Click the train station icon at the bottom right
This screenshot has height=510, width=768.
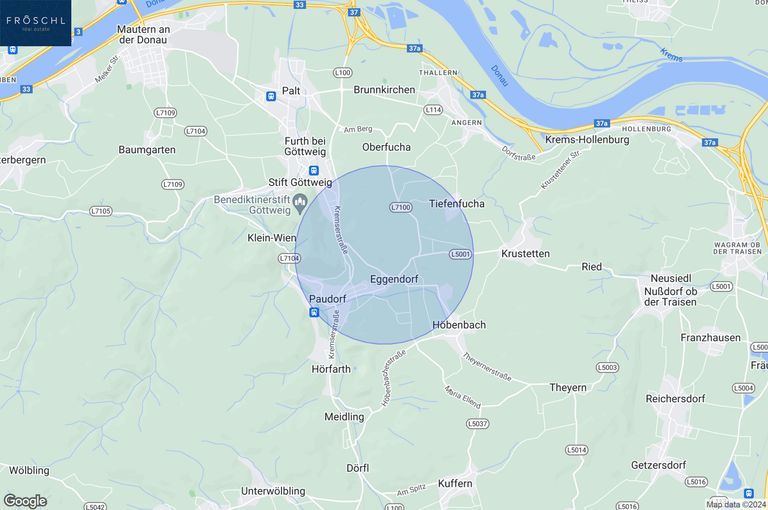(x=748, y=493)
